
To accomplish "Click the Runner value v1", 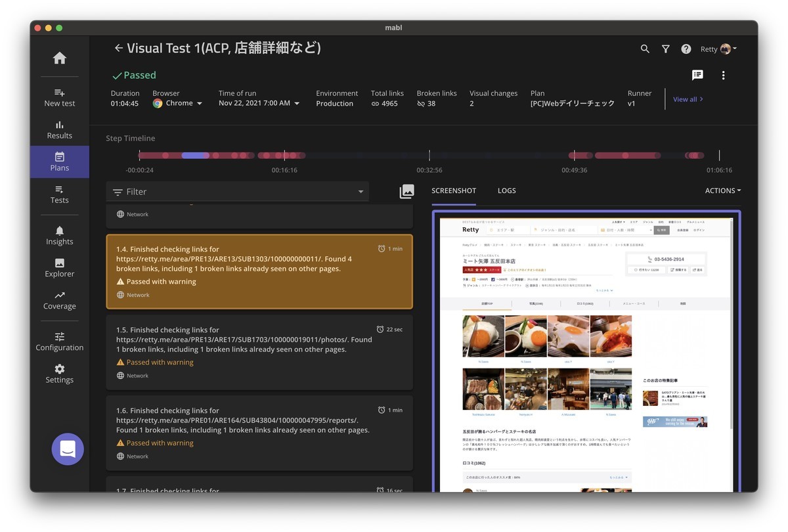I will pyautogui.click(x=632, y=104).
